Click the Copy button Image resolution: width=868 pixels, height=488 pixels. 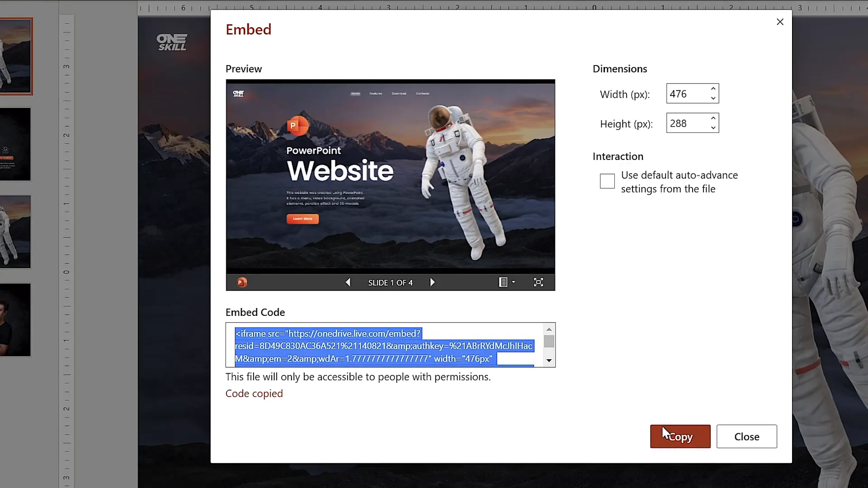pyautogui.click(x=680, y=436)
